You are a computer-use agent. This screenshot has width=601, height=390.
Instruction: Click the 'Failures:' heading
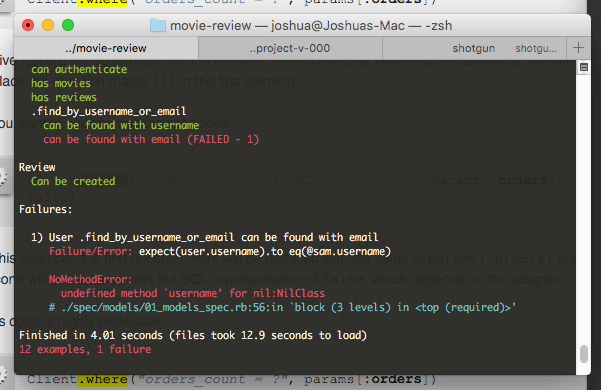pyautogui.click(x=46, y=210)
